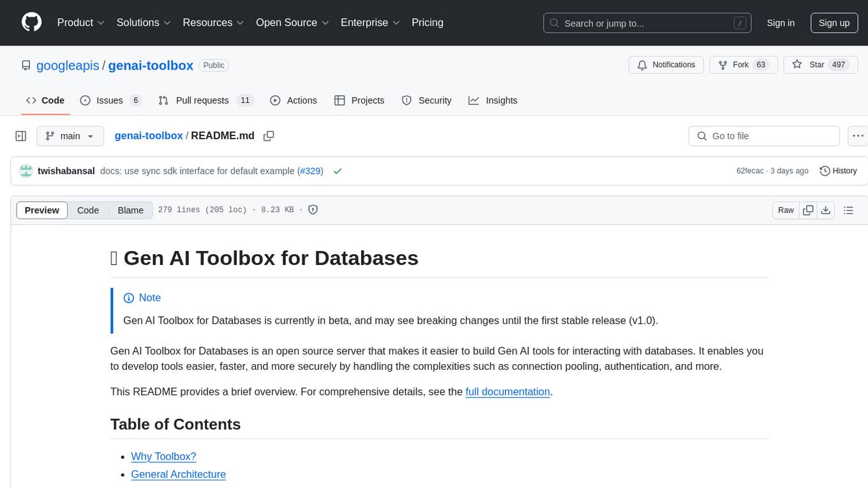Click twishabansal avatar image
This screenshot has width=868, height=488.
point(26,171)
